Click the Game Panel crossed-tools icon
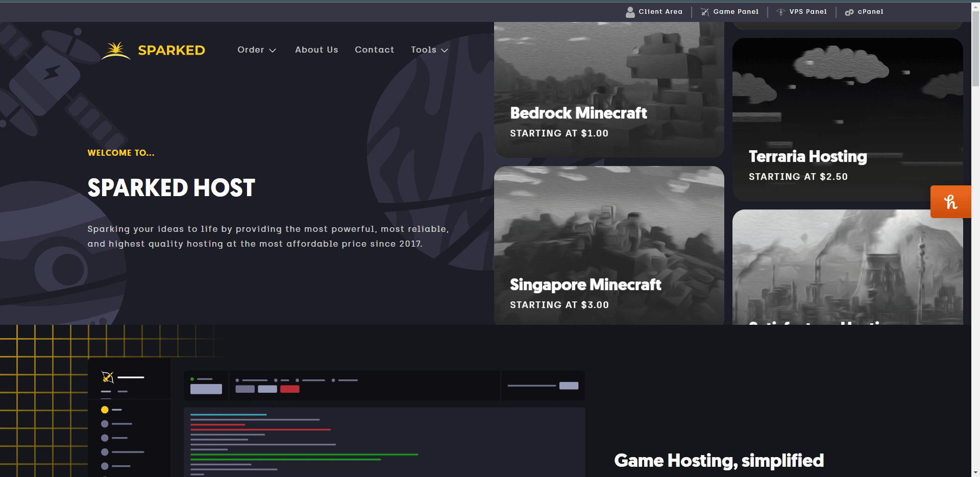Image resolution: width=980 pixels, height=477 pixels. click(705, 12)
